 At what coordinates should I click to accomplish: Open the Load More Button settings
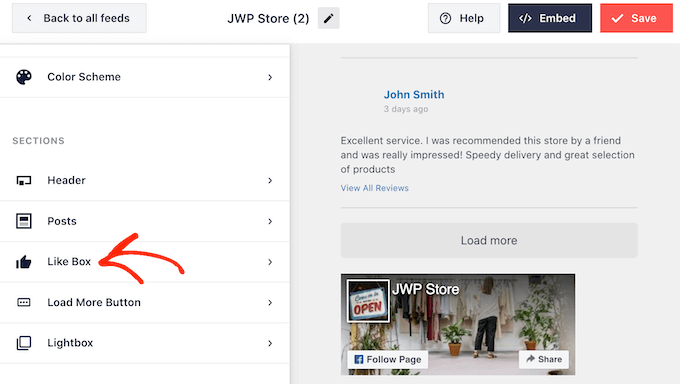[145, 302]
